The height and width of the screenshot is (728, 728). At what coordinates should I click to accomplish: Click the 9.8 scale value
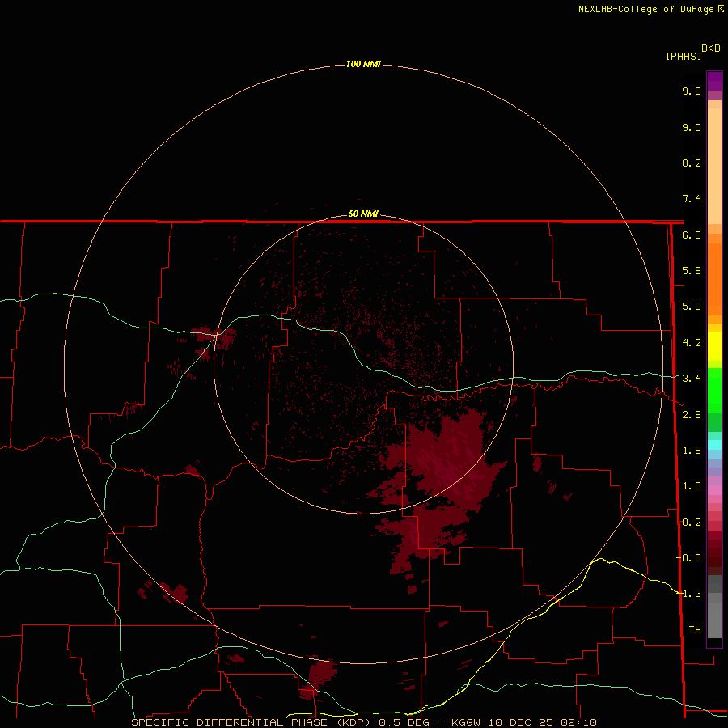click(692, 91)
